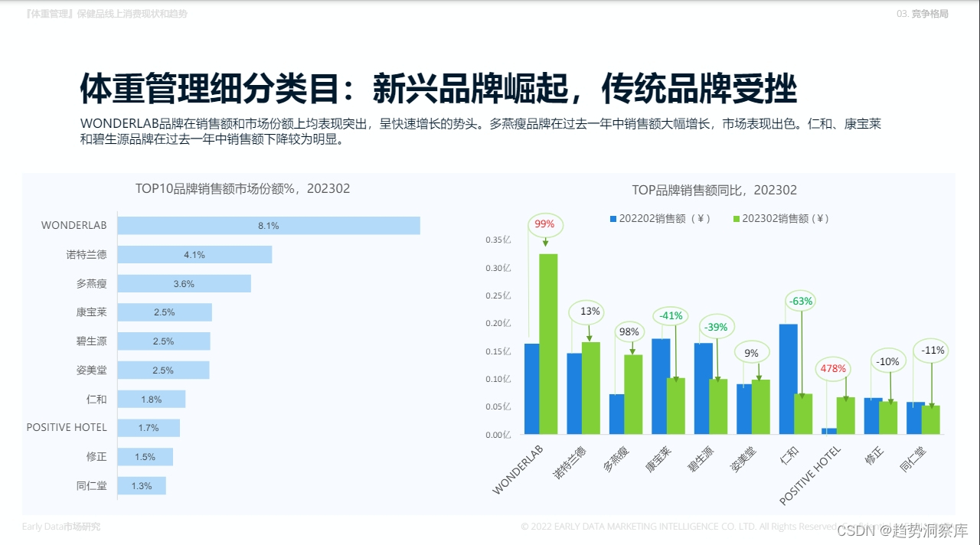Click the green -39% bubble above 碧生源
This screenshot has width=980, height=545.
coord(715,327)
